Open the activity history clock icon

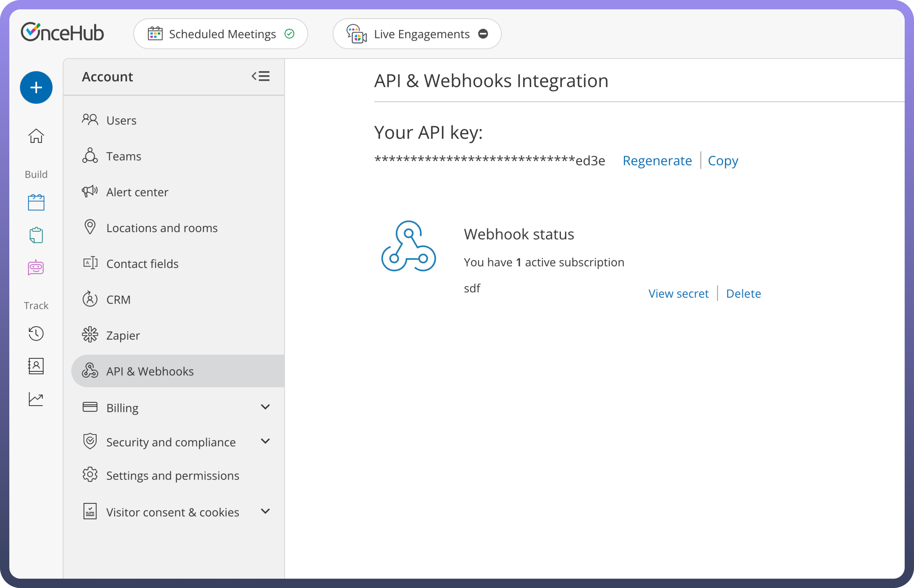(36, 333)
